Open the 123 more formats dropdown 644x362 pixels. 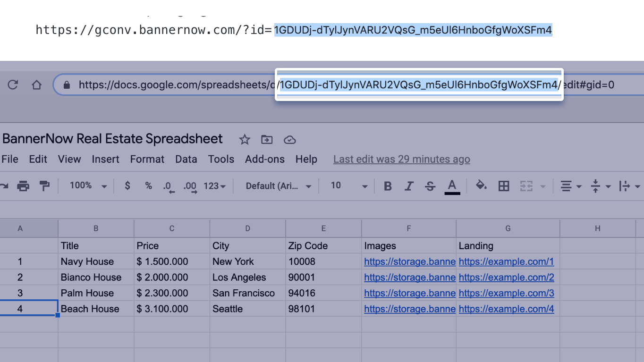pos(215,186)
